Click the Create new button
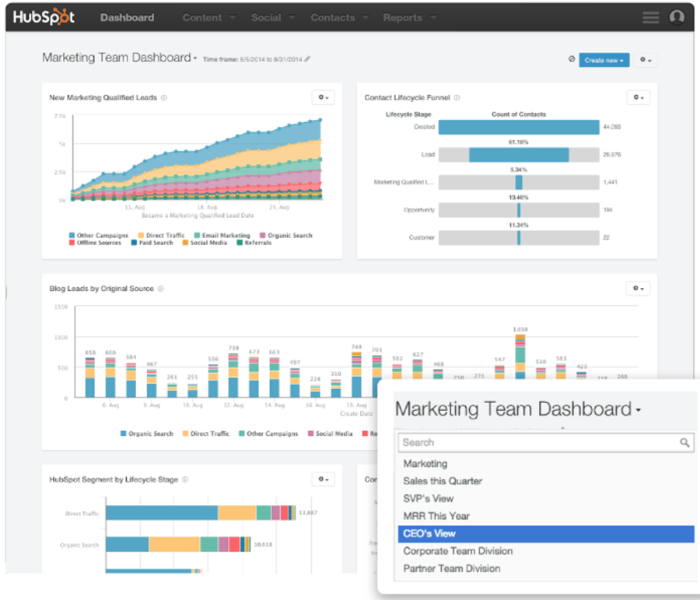This screenshot has height=600, width=700. (x=604, y=60)
